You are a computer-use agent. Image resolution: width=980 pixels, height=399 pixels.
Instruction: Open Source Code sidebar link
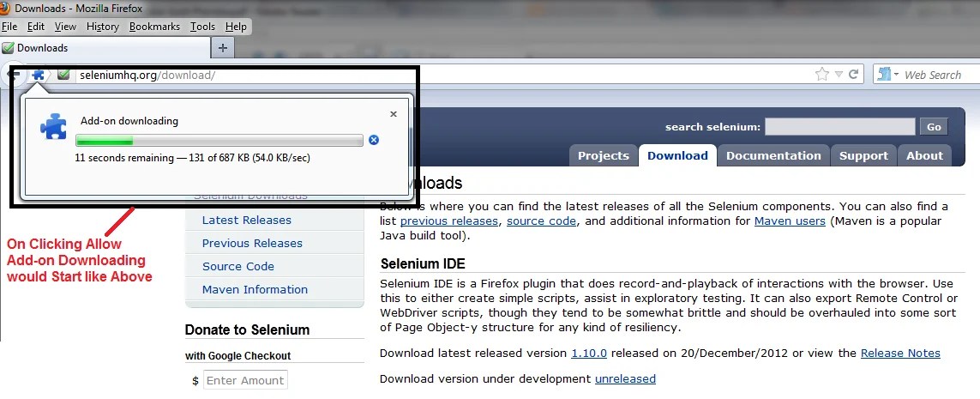click(x=238, y=266)
